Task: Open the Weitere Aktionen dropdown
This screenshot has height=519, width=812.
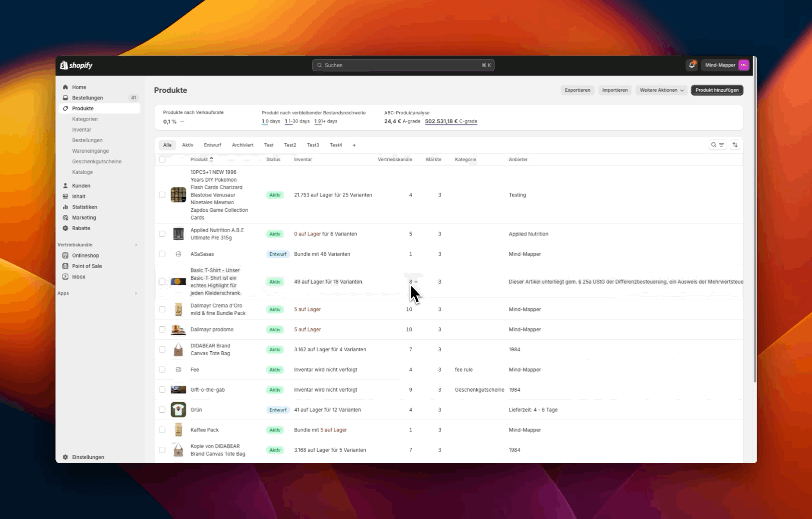Action: click(662, 90)
